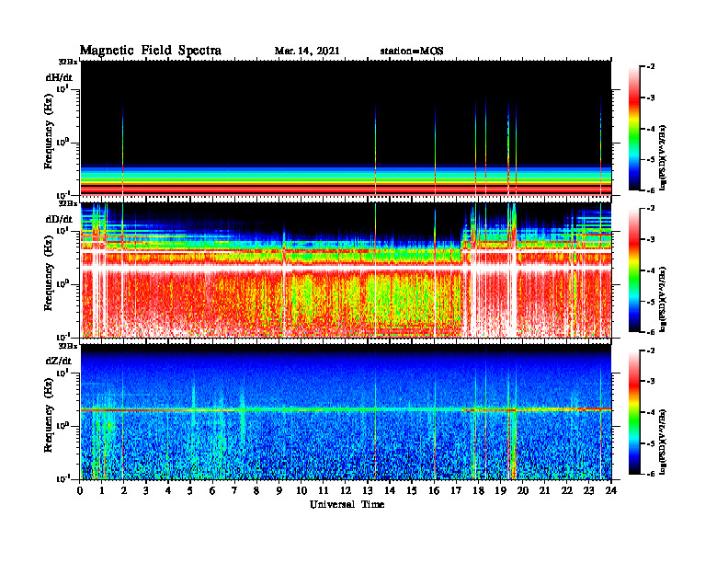Click hour tick "6" on time axis
Screen dimensions: 728x563
pos(212,490)
